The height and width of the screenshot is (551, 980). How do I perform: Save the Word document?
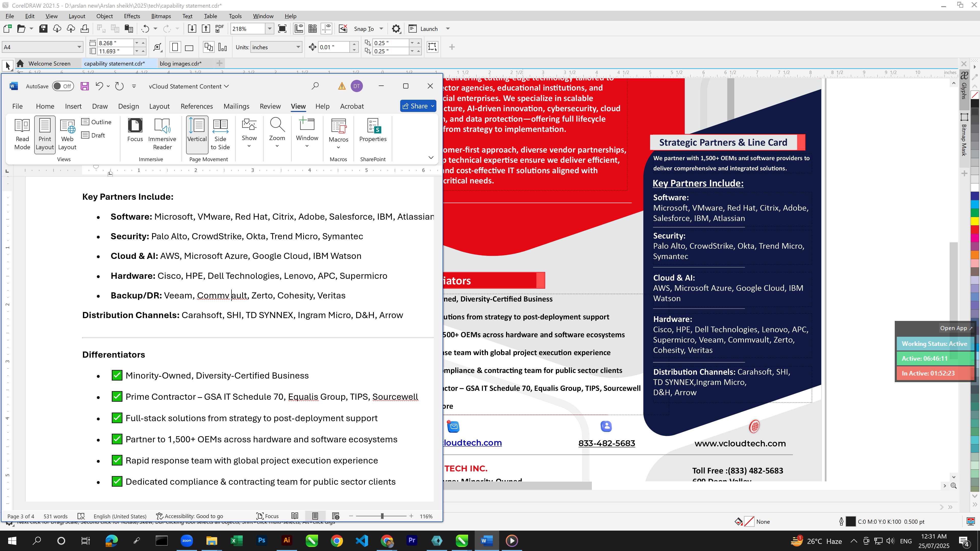[x=84, y=86]
